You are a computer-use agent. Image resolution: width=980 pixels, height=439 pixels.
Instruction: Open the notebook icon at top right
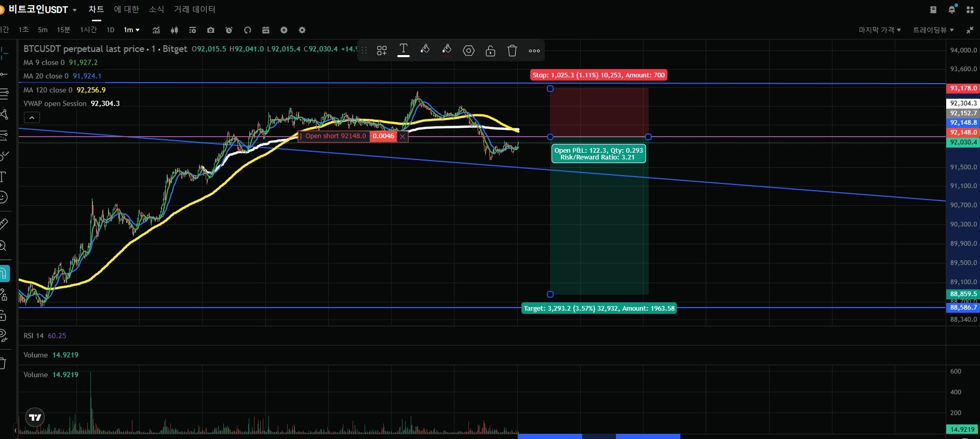pyautogui.click(x=933, y=9)
